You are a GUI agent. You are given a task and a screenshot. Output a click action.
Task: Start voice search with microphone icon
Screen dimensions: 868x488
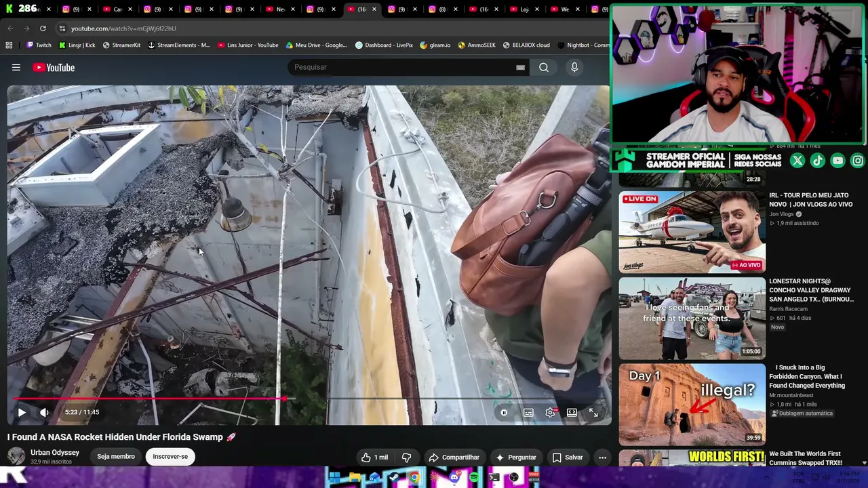click(x=574, y=67)
